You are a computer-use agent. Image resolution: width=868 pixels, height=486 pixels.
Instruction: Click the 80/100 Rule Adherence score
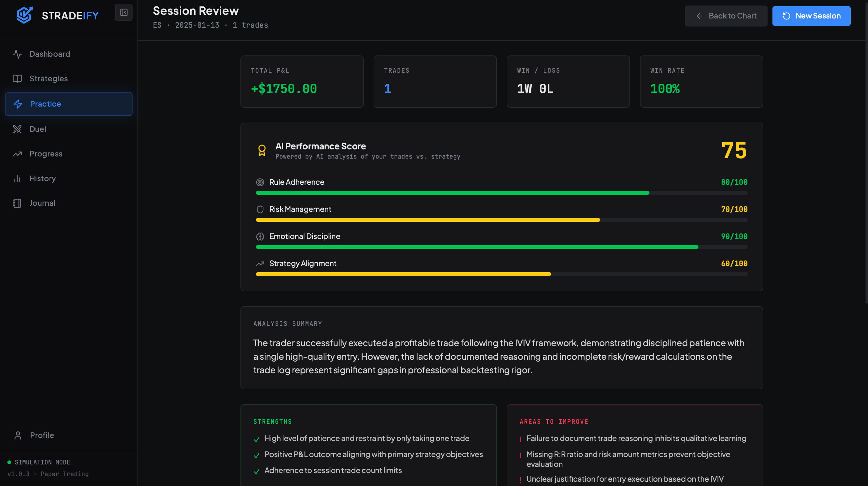coord(734,182)
